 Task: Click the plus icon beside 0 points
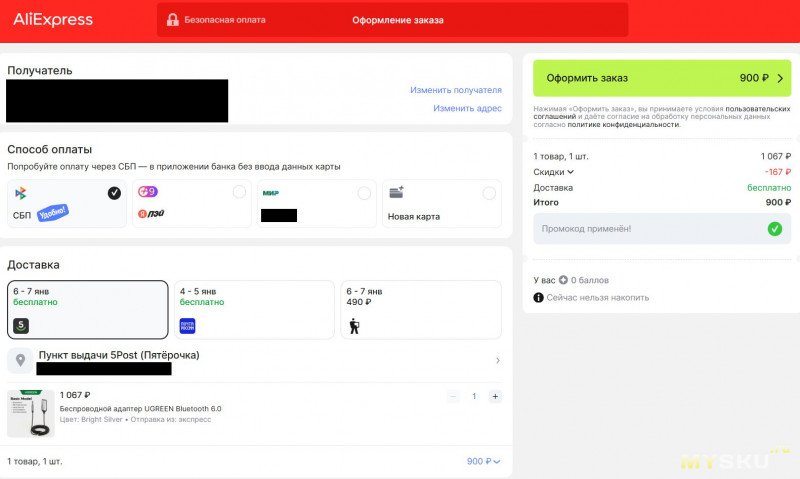pos(563,280)
